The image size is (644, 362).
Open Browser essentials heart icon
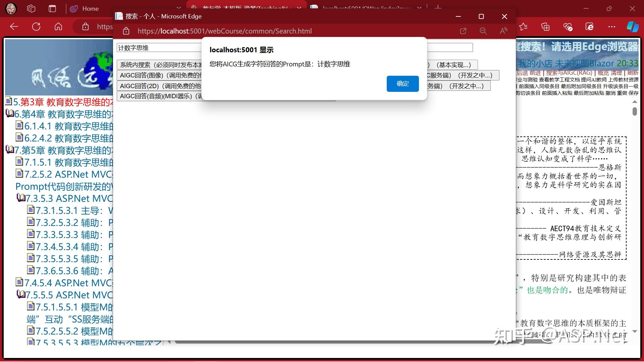tap(568, 27)
